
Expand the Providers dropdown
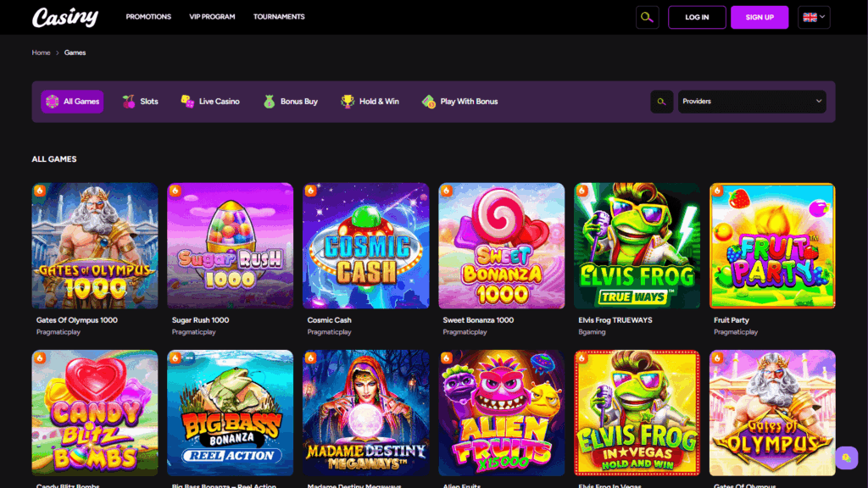[751, 102]
